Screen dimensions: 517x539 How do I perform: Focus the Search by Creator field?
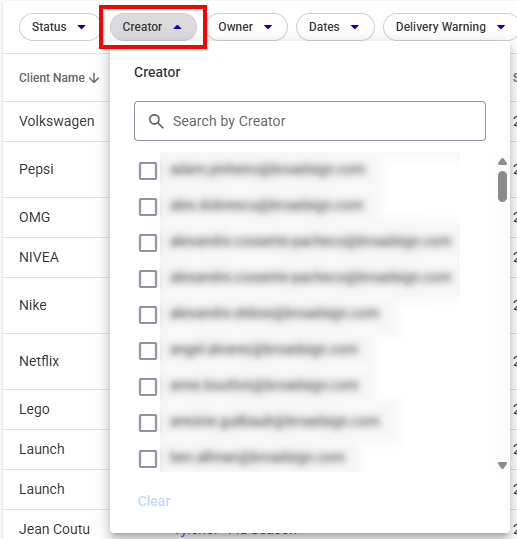(310, 121)
